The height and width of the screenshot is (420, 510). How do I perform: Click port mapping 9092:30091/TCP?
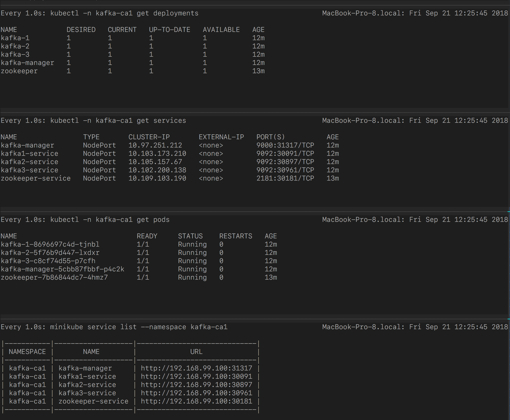click(285, 154)
